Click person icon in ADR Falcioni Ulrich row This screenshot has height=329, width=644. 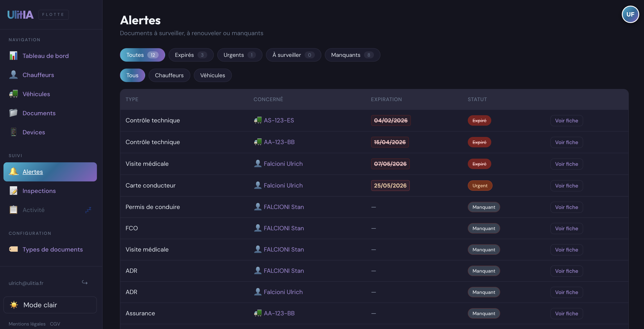tap(258, 292)
